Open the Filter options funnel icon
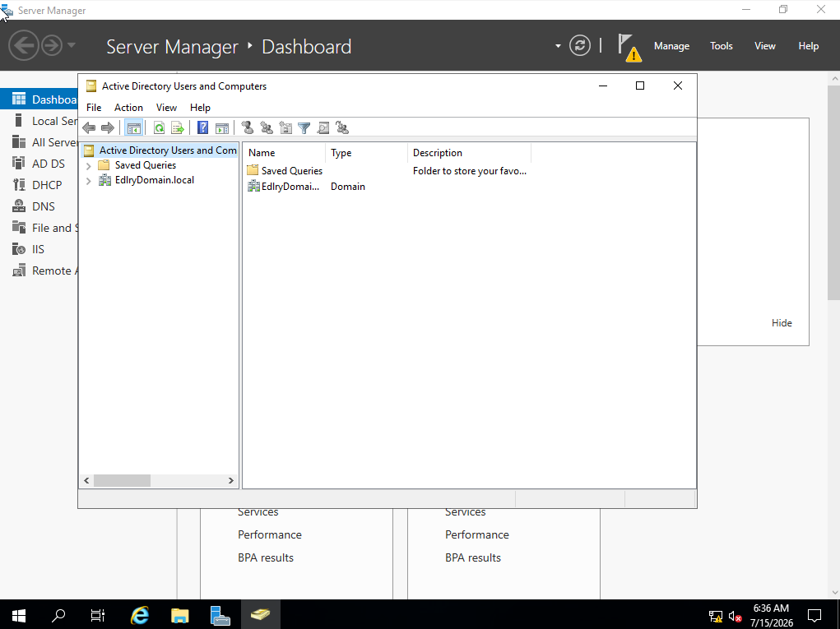The image size is (840, 629). (x=304, y=128)
